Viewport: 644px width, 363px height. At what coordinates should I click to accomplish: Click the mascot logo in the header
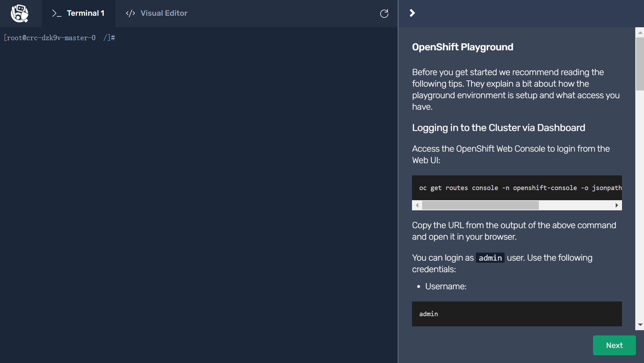pyautogui.click(x=20, y=14)
